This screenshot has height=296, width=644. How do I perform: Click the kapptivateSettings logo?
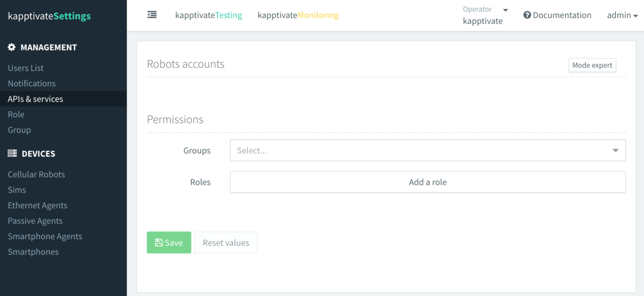[49, 16]
